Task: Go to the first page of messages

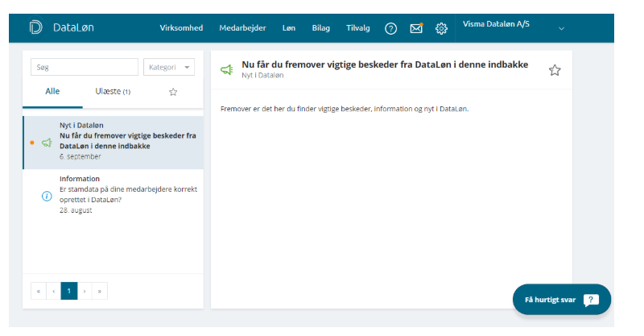Action: pos(38,291)
